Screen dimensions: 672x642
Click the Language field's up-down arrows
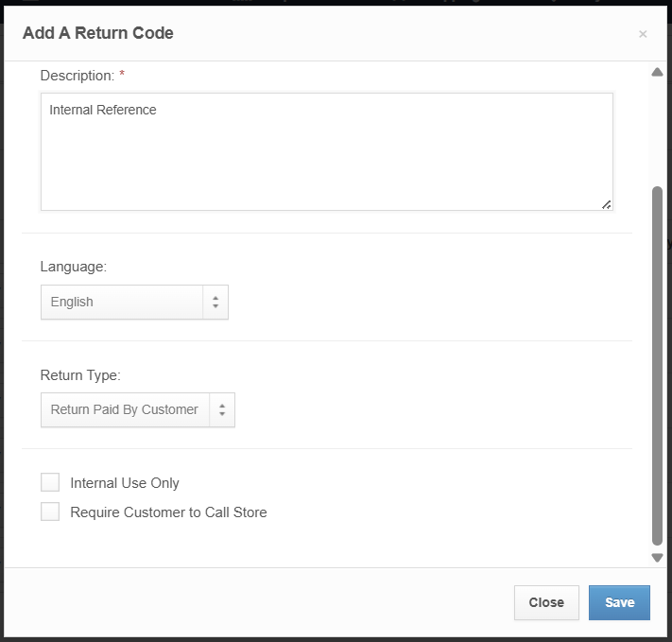[x=215, y=303]
